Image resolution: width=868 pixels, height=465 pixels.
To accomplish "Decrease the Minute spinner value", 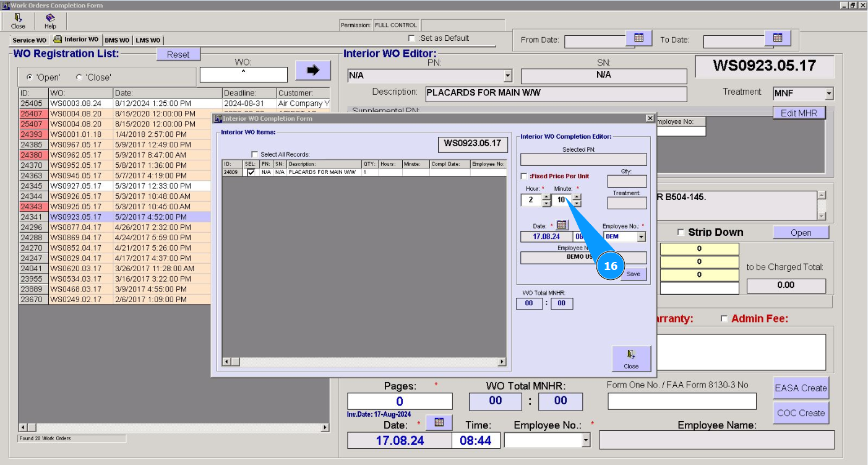I will (x=577, y=203).
